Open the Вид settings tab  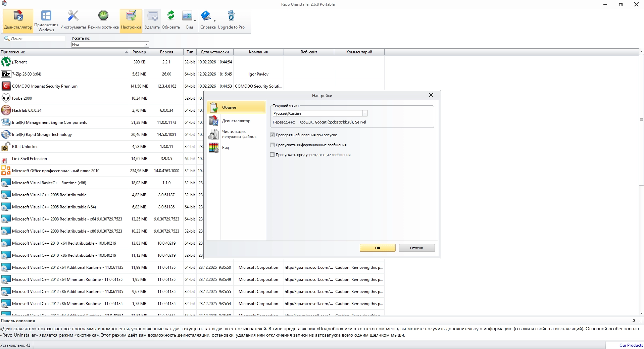236,148
